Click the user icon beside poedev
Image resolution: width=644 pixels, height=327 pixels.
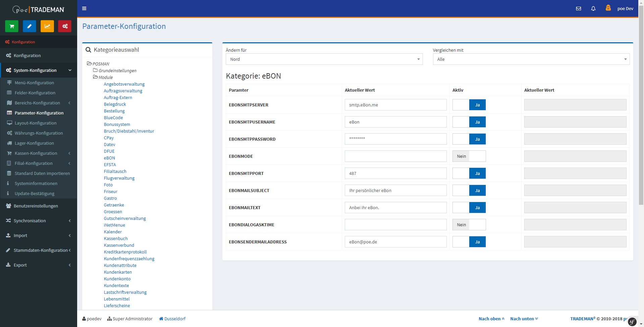[x=84, y=319]
